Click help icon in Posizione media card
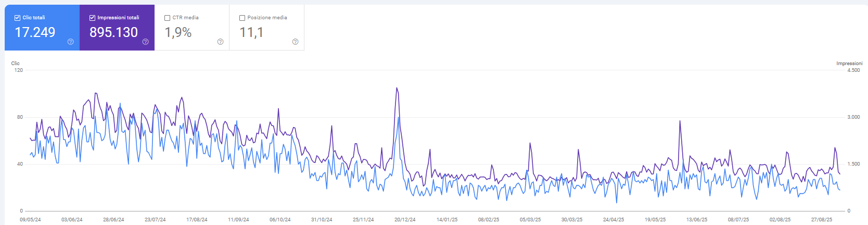This screenshot has height=225, width=868. pyautogui.click(x=295, y=42)
